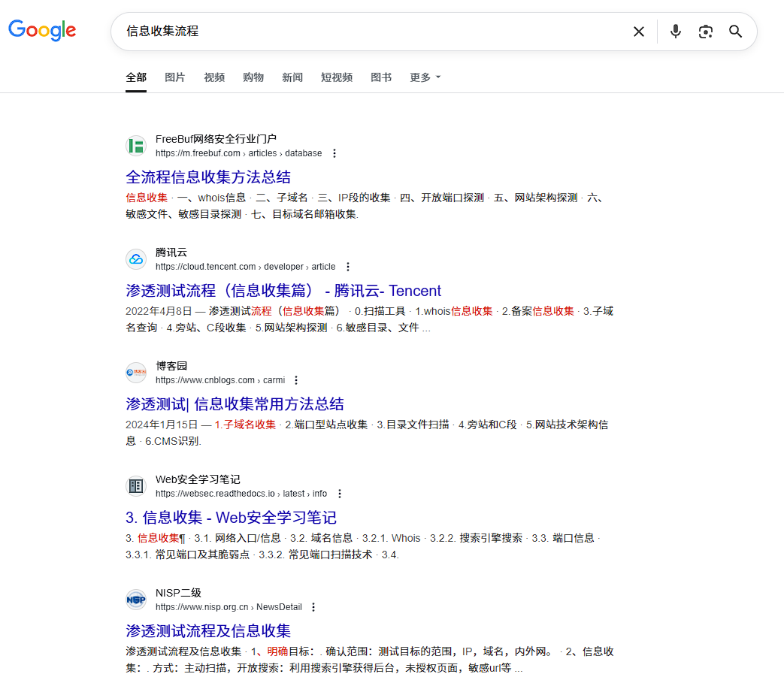Open more options for NISP result
This screenshot has width=784, height=677.
coord(313,607)
